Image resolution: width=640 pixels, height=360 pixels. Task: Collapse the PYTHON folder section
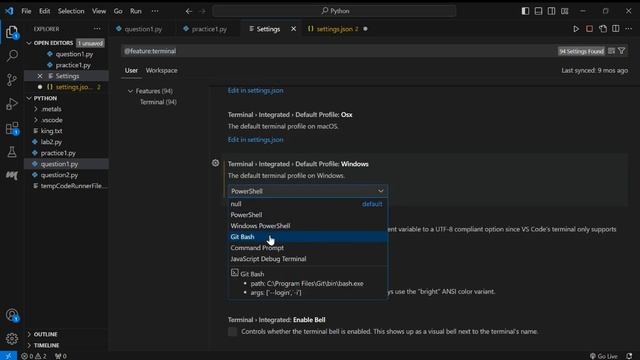tap(29, 98)
